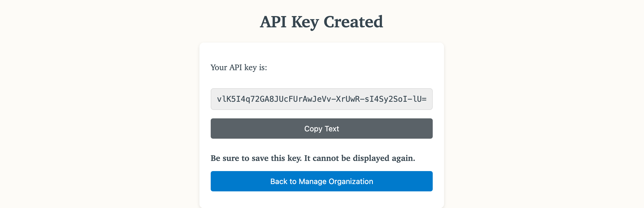Screen dimensions: 644x208
Task: Place cursor at "lU=" end of key
Action: [x=427, y=99]
